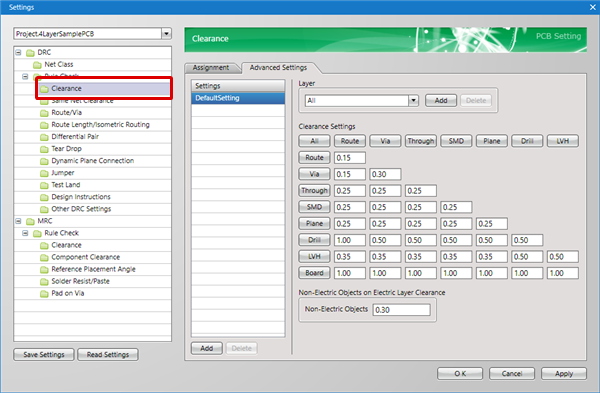Image resolution: width=600 pixels, height=393 pixels.
Task: Click the Net Class folder icon
Action: coord(37,65)
